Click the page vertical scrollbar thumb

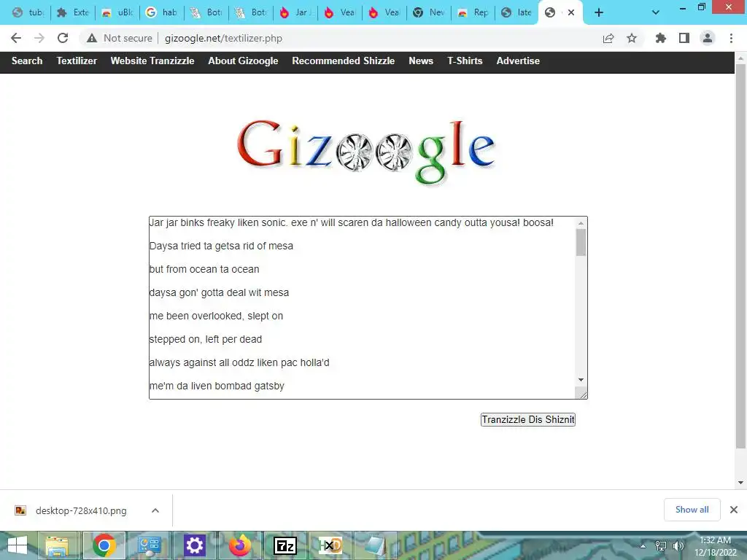740,257
